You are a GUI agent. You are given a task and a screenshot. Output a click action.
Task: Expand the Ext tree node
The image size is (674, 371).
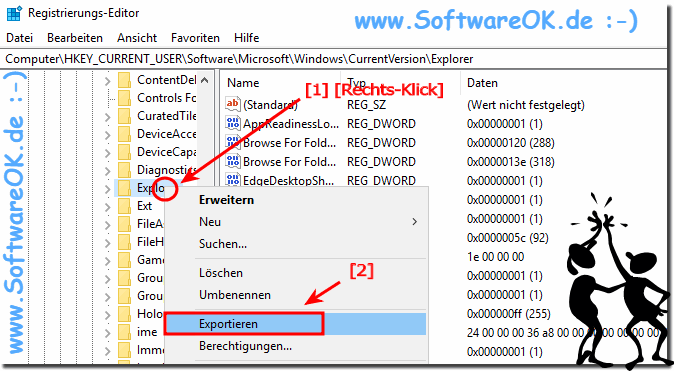click(x=107, y=207)
